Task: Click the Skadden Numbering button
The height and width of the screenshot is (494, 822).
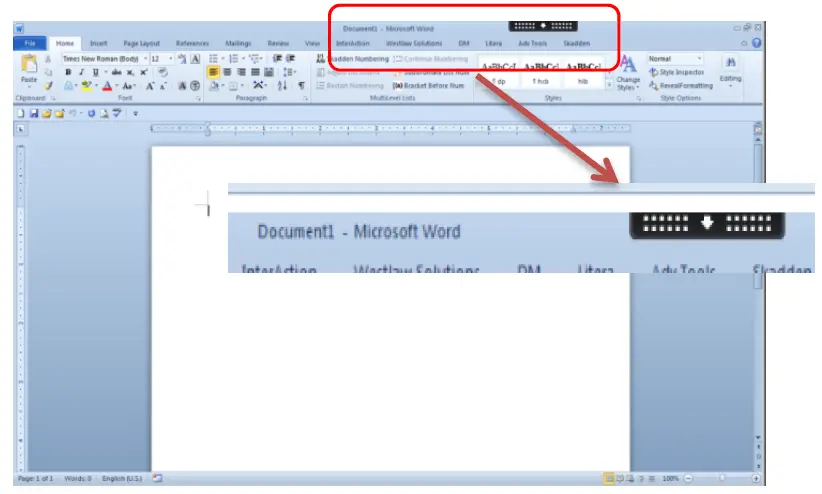Action: (x=353, y=59)
